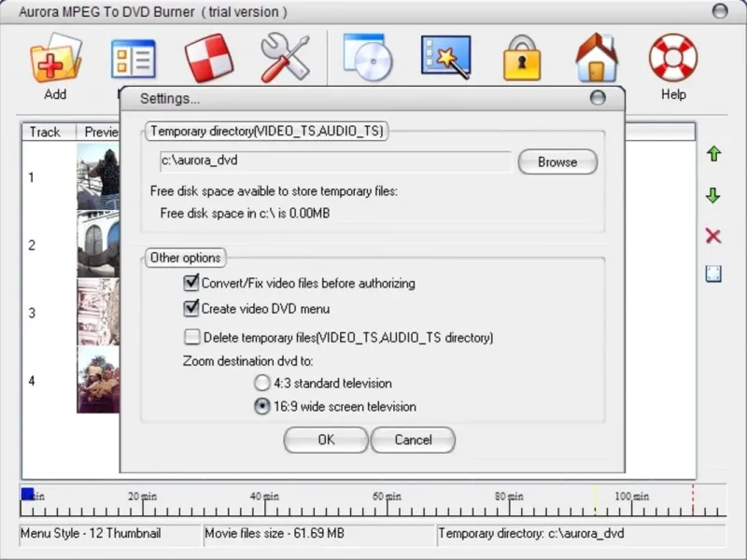This screenshot has height=560, width=747.
Task: Move track down with green arrow
Action: [x=713, y=195]
